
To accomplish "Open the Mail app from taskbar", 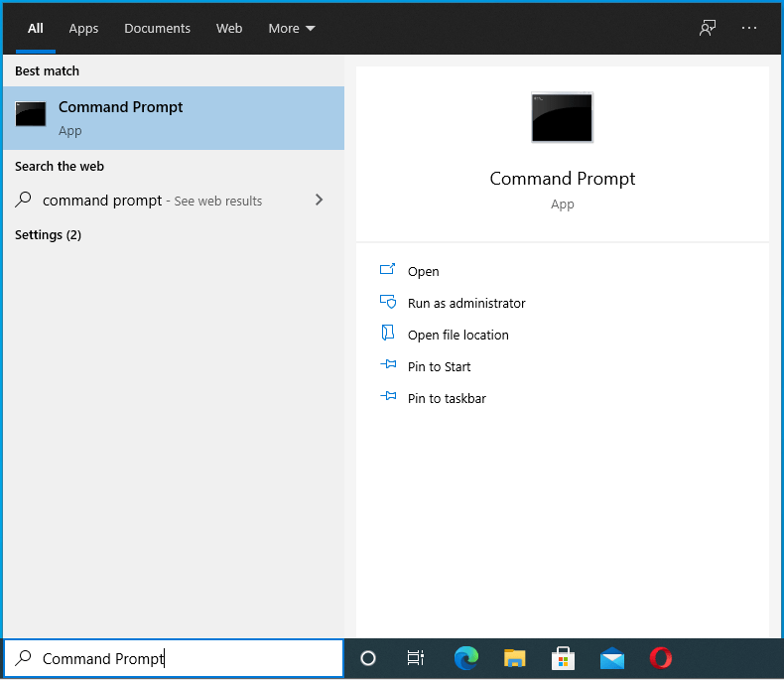I will click(612, 658).
